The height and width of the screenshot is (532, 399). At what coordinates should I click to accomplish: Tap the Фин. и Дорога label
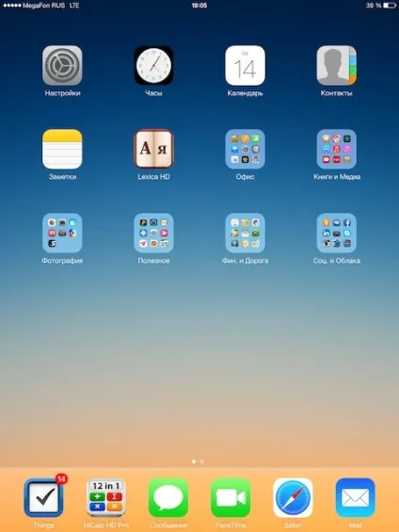pyautogui.click(x=245, y=261)
